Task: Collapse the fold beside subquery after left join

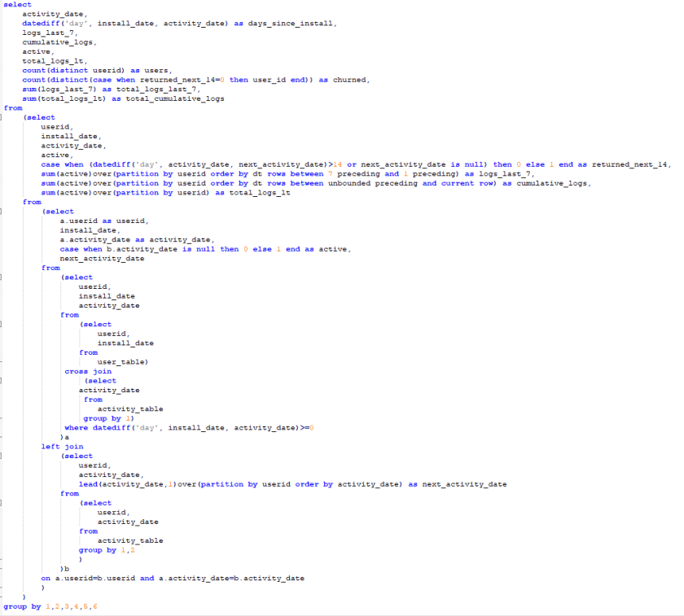Action: (2, 457)
